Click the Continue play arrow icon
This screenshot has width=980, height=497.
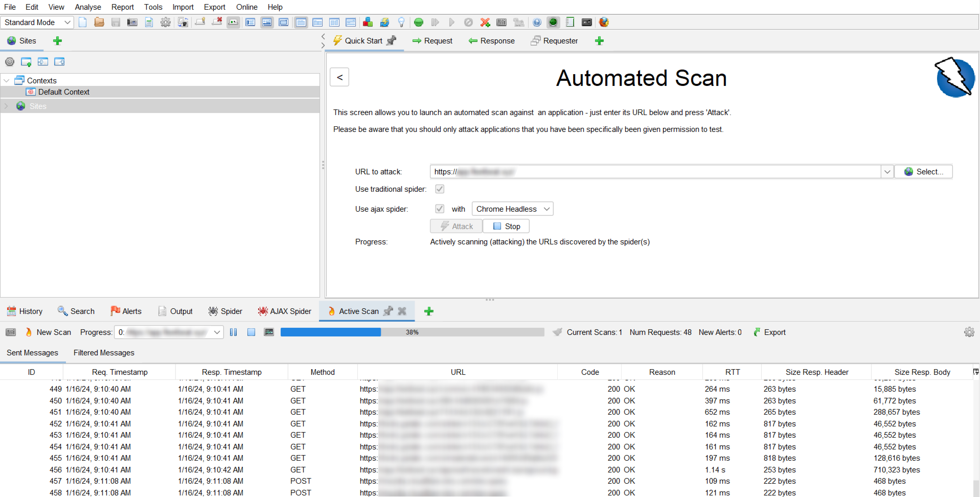[x=452, y=22]
